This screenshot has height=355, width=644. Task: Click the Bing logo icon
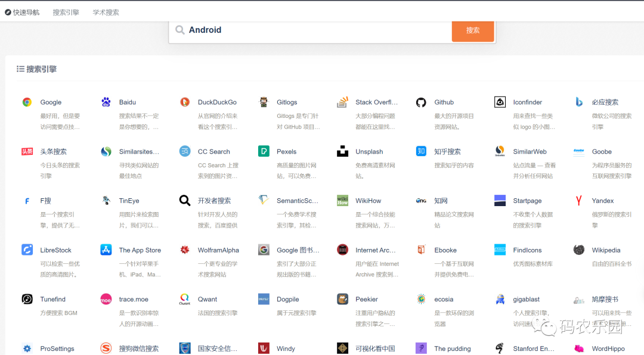[x=578, y=102]
